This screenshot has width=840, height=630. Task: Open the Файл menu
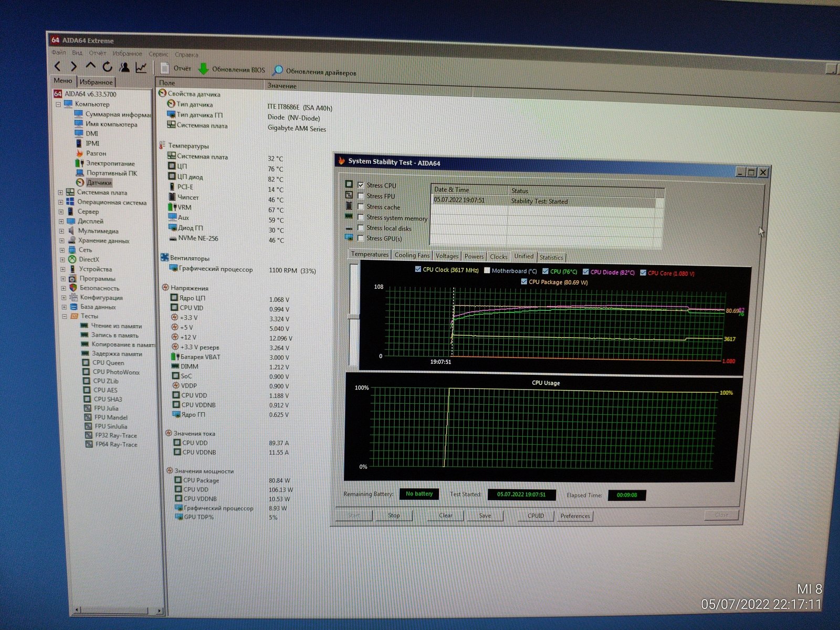[x=59, y=52]
